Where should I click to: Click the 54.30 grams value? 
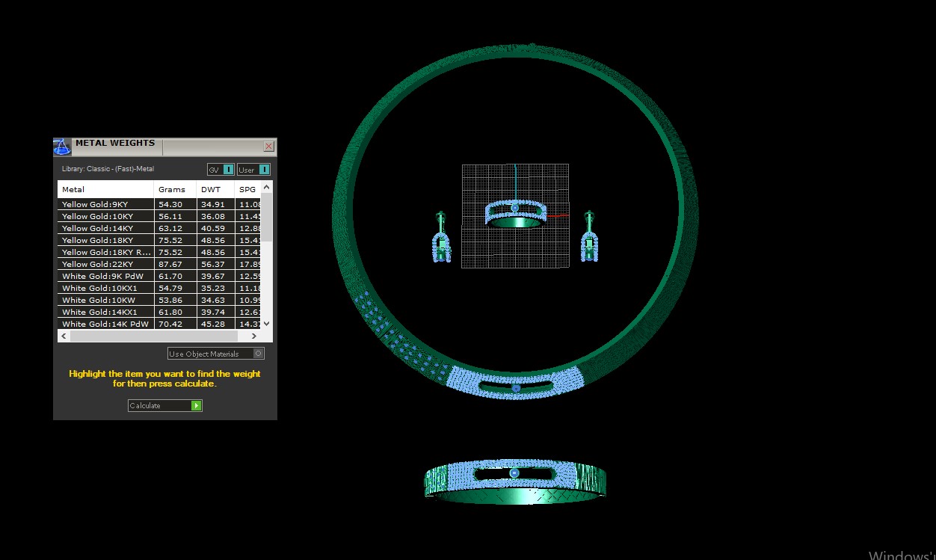click(170, 204)
